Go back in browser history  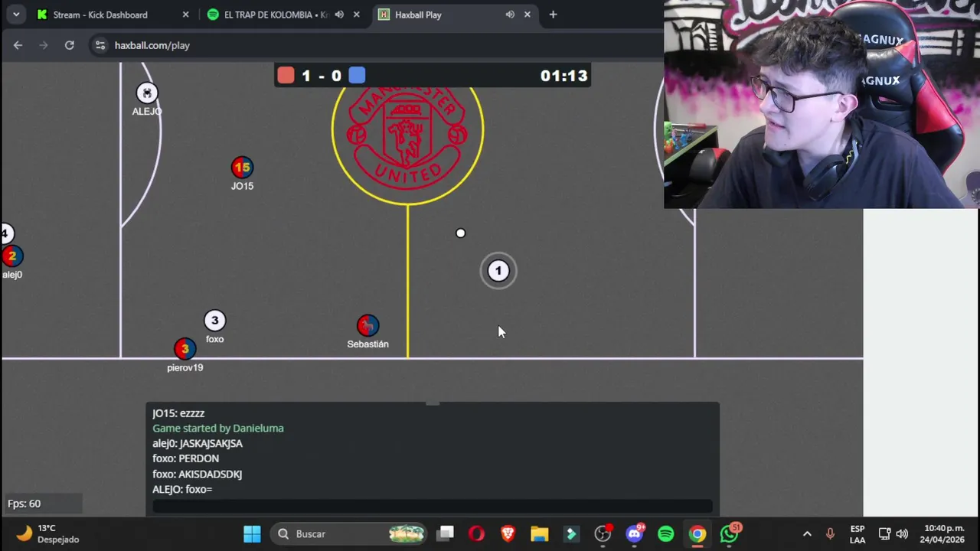[18, 45]
